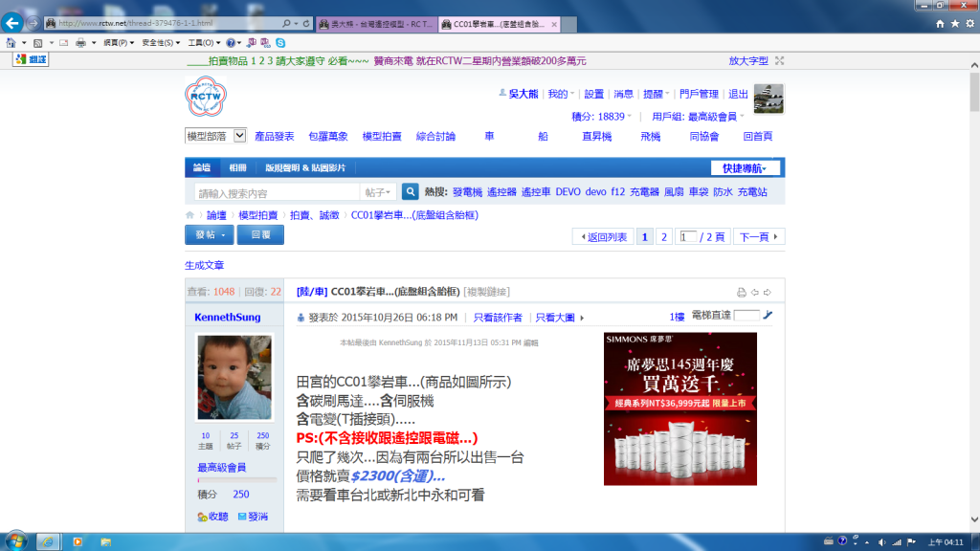The image size is (980, 551).
Task: Go to previous thread arrow icon
Action: pos(755,293)
